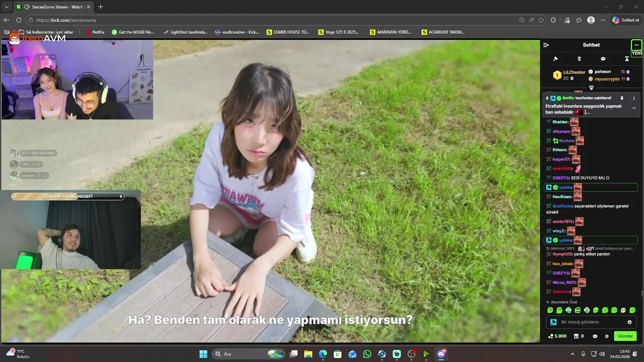Screen dimensions: 644x362
Task: Collapse the chat panel with arrow icon
Action: [546, 45]
